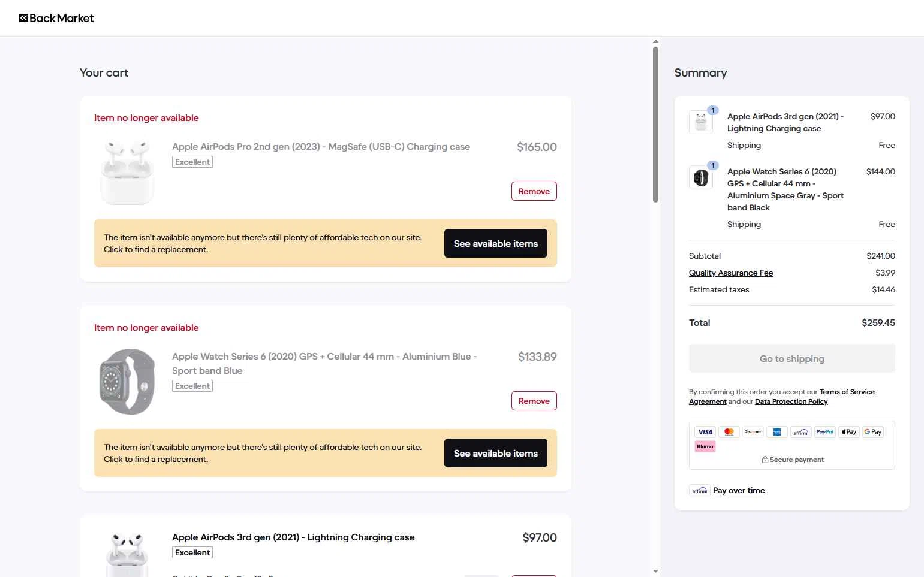Click the $133.89 price
Viewport: 924px width, 577px height.
[x=537, y=357]
